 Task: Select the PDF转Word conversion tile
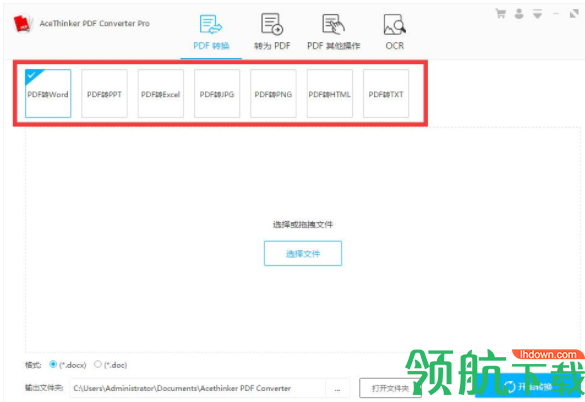click(48, 94)
